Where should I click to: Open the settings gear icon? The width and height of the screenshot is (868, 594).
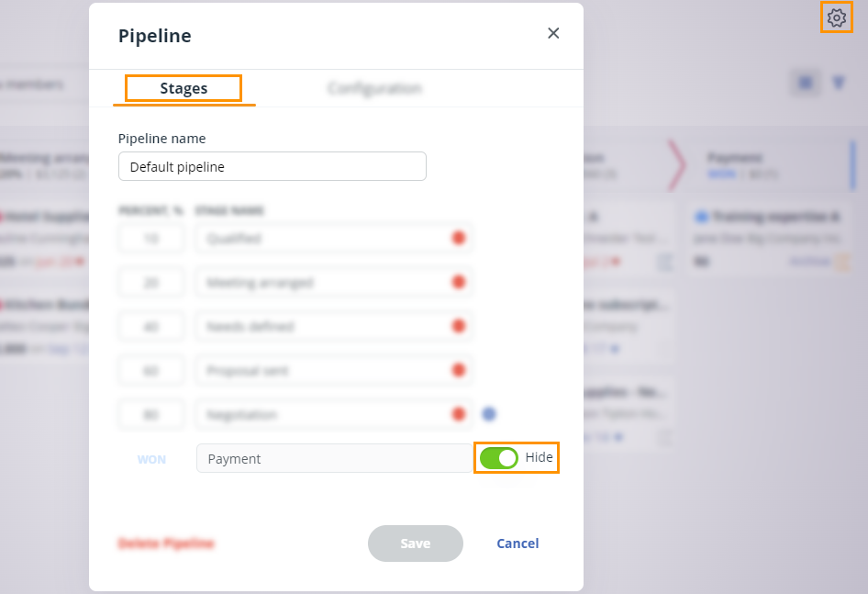tap(836, 17)
